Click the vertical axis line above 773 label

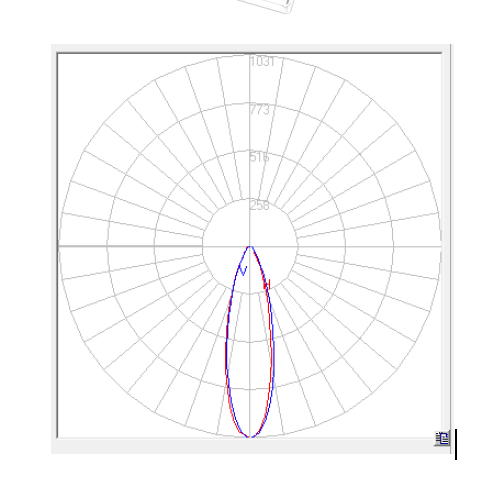[x=250, y=83]
